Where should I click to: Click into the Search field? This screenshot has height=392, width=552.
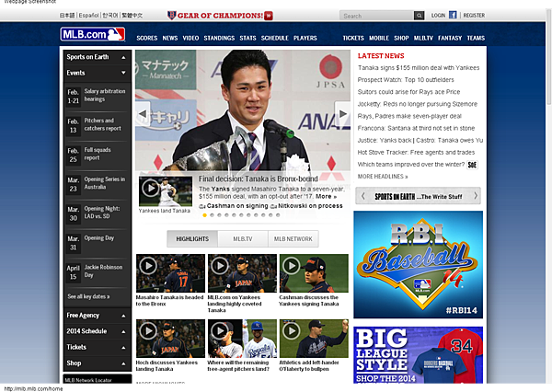pos(376,16)
